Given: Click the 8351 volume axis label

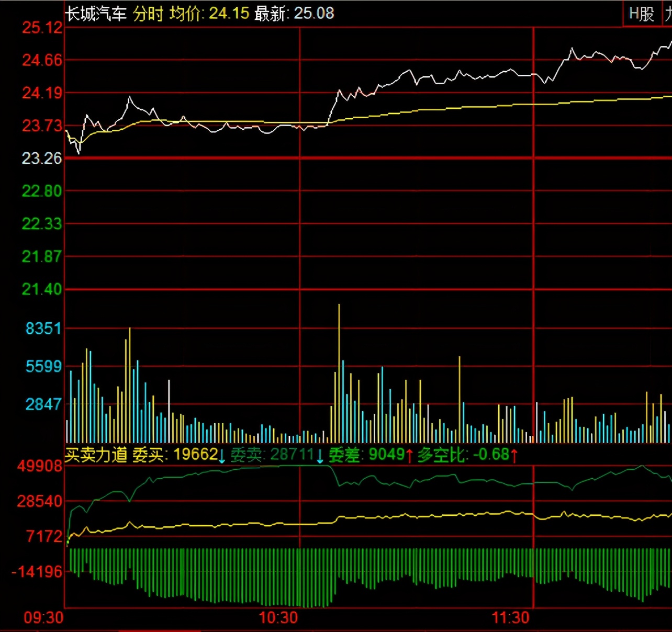Looking at the screenshot, I should click(x=43, y=329).
